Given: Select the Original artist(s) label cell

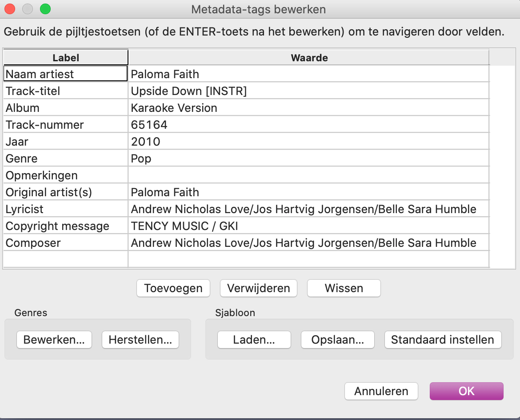Looking at the screenshot, I should click(x=66, y=192).
